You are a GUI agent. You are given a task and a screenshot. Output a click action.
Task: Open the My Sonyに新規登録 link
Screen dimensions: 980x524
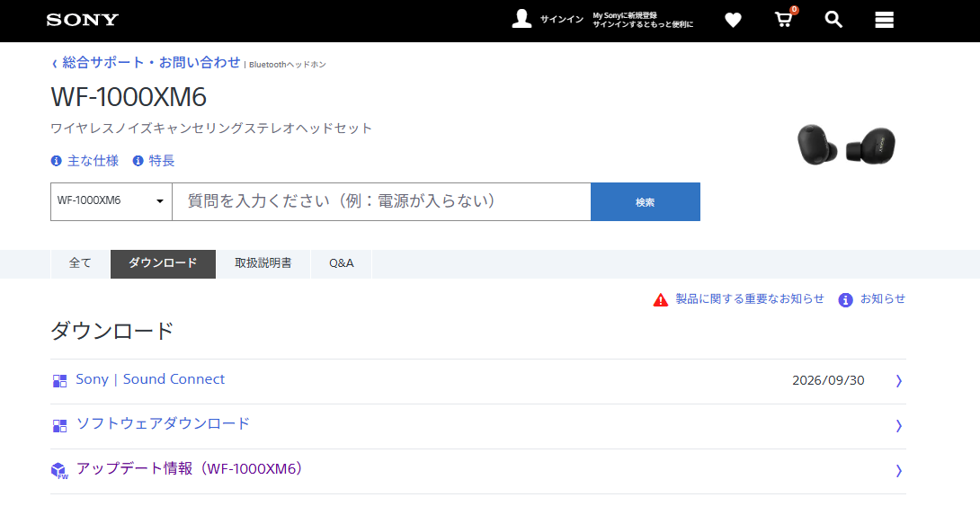tap(625, 15)
